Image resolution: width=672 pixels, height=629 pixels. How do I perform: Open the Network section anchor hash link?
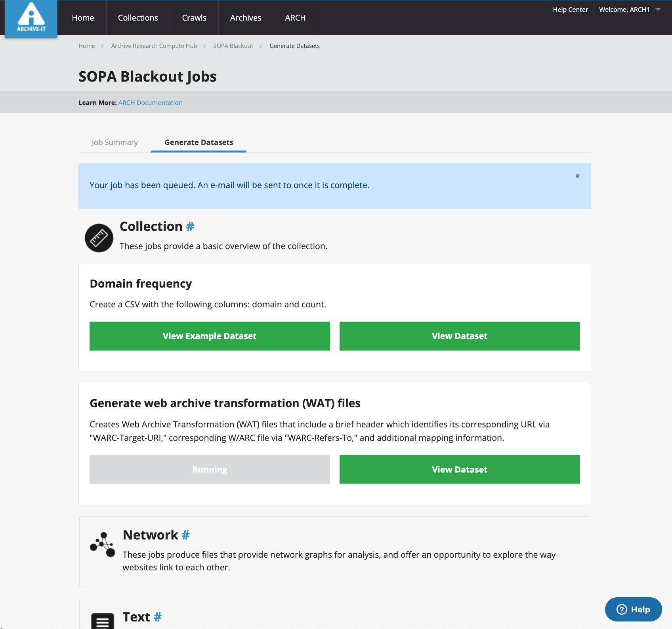[185, 535]
